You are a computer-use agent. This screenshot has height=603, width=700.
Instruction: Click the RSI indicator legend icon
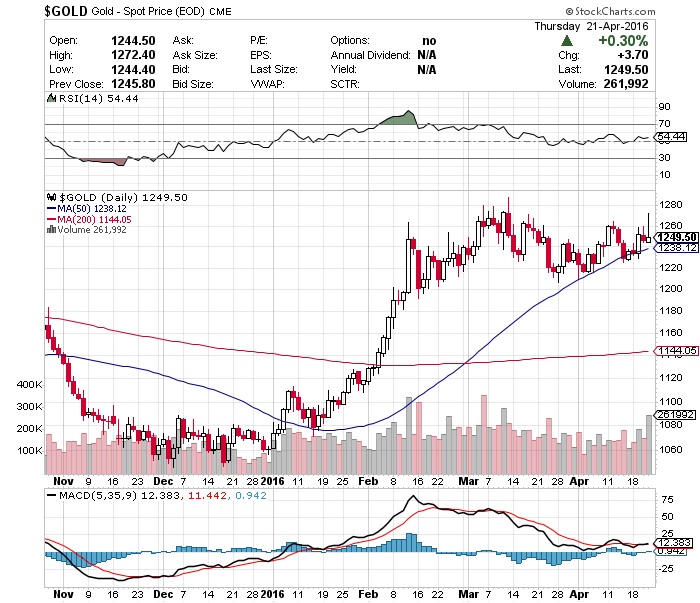[x=51, y=98]
